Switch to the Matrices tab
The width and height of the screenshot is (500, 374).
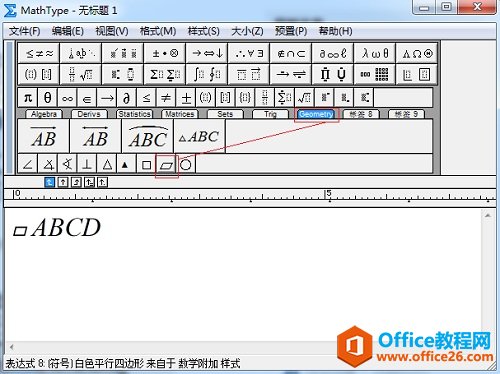pos(180,114)
